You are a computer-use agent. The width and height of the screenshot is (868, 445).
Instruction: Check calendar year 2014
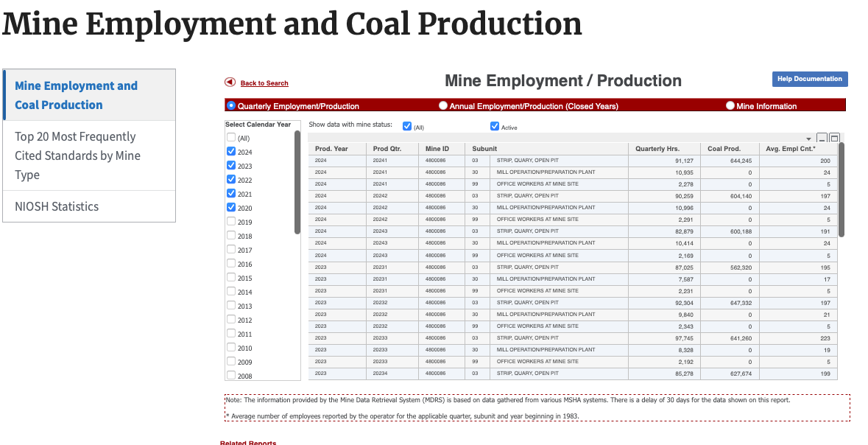231,291
